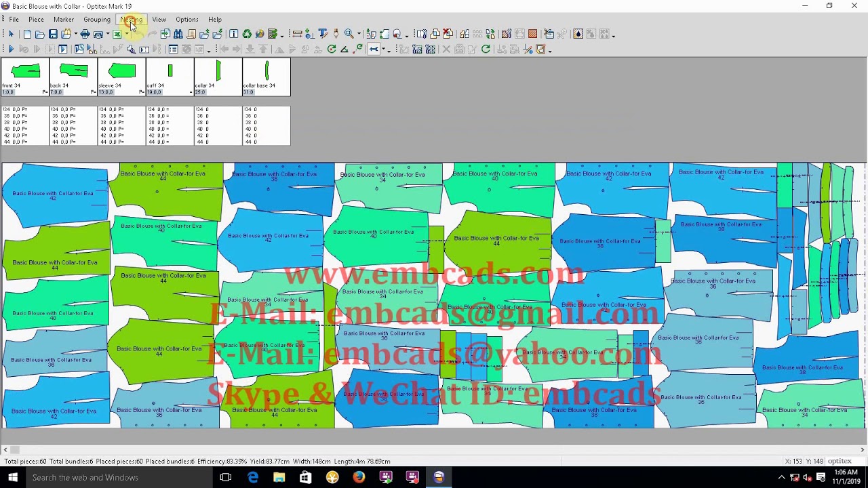The image size is (868, 488).
Task: Create a new marker file
Action: pyautogui.click(x=27, y=34)
